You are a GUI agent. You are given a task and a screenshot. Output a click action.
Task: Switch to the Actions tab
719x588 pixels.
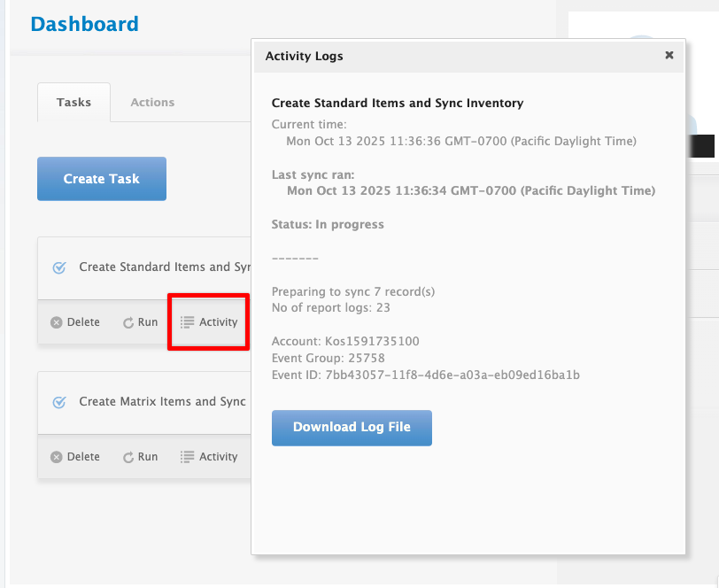point(152,103)
